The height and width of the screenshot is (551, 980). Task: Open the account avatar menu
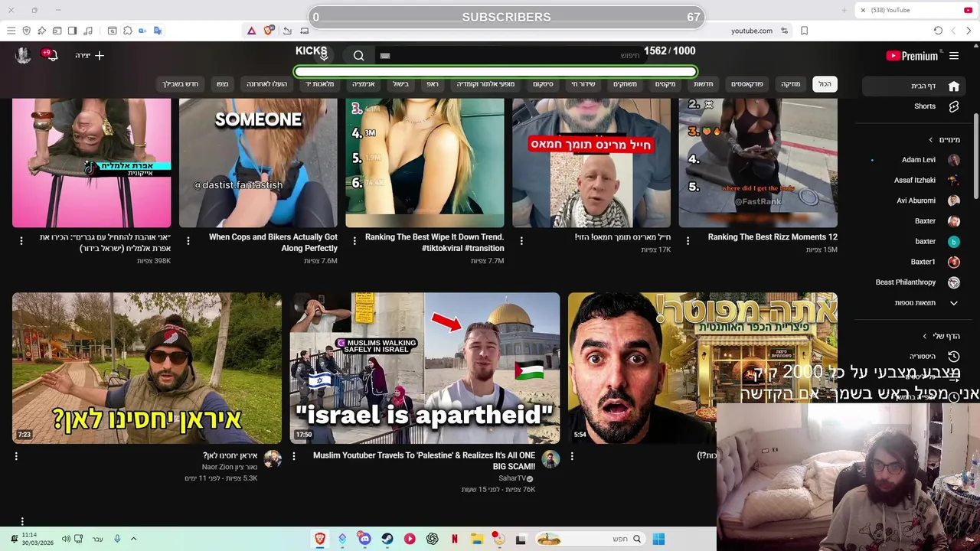23,55
